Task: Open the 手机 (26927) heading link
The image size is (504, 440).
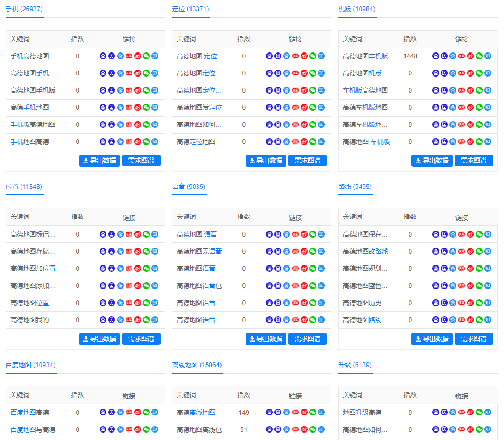Action: coord(24,9)
